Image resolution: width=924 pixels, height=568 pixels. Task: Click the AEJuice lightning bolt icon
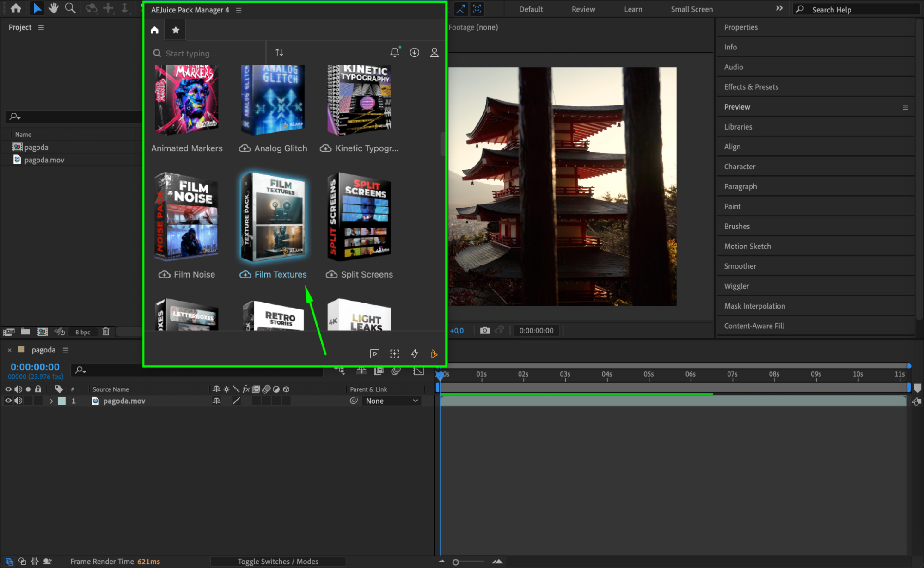415,354
